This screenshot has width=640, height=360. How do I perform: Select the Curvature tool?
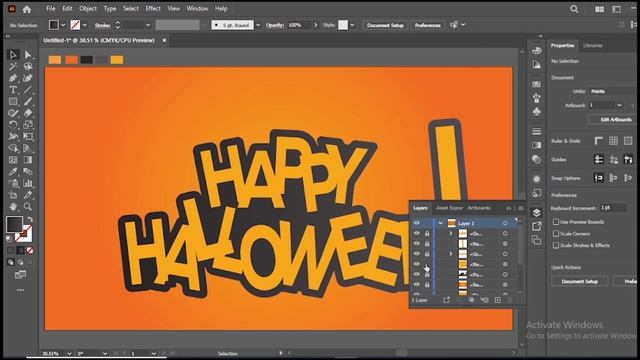28,78
